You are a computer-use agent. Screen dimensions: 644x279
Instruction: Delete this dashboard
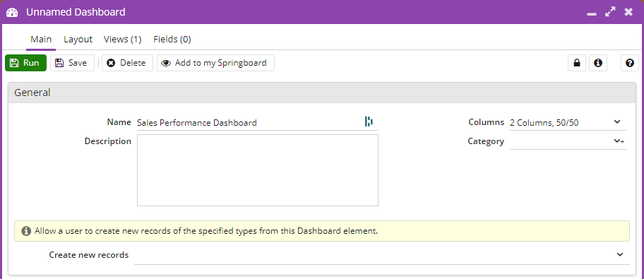(x=127, y=63)
